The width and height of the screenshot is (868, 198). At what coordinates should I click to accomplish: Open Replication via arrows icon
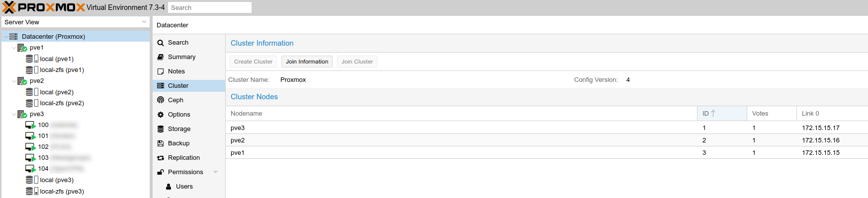161,157
